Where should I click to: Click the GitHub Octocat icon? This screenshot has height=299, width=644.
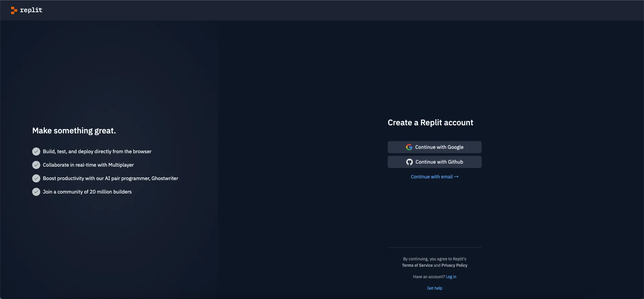pyautogui.click(x=409, y=162)
